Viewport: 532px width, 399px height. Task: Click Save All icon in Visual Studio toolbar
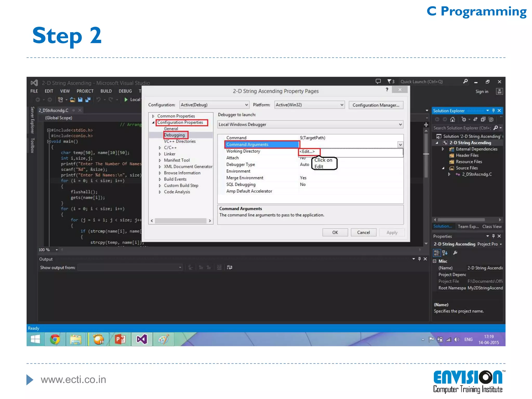click(88, 99)
